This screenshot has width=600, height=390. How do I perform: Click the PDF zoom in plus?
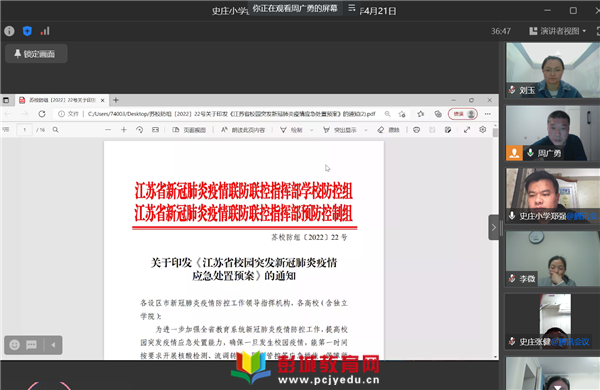tap(124, 130)
